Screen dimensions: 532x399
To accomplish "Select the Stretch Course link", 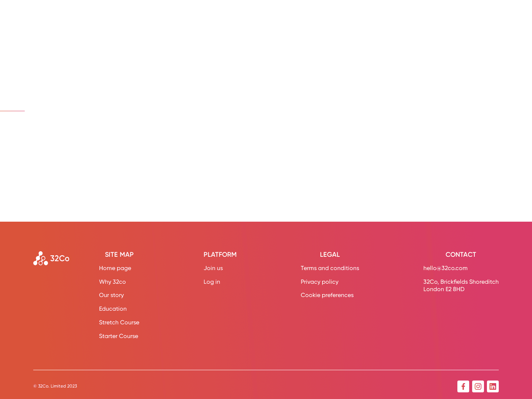I will [x=119, y=323].
